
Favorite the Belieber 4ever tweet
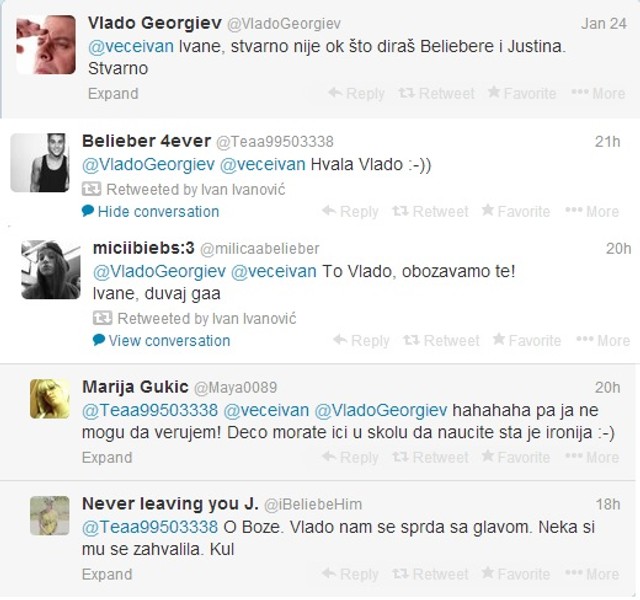(516, 211)
